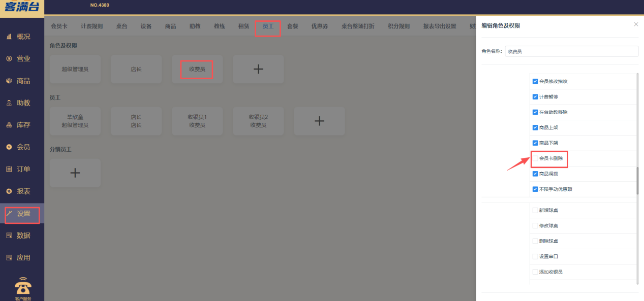Image resolution: width=644 pixels, height=301 pixels.
Task: Open the 库存 inventory section
Action: pyautogui.click(x=22, y=124)
